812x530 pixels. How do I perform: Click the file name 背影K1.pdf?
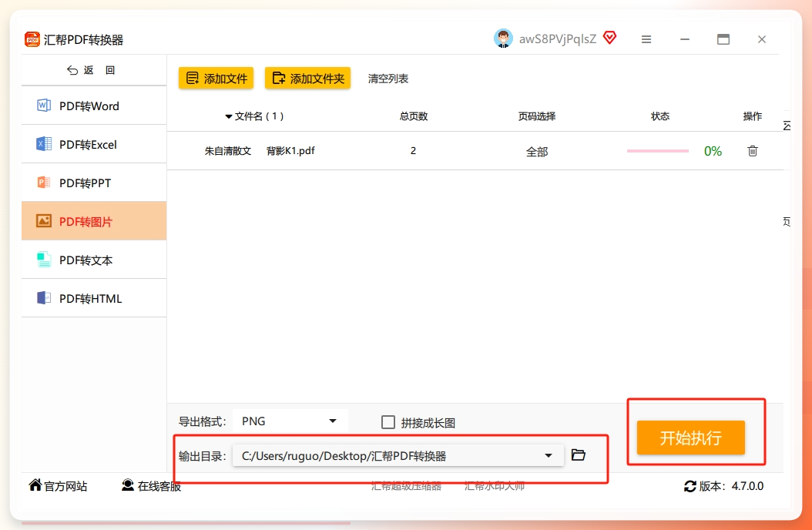[x=290, y=151]
